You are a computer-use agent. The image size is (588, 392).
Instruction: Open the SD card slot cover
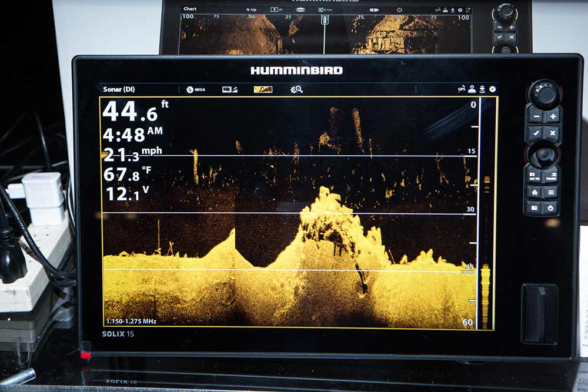540,314
